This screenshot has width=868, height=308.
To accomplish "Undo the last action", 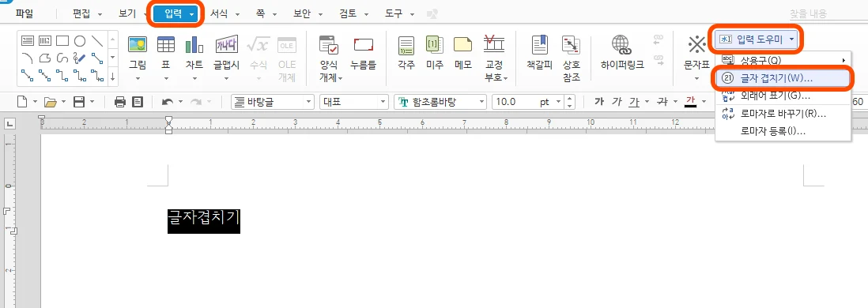I will click(x=167, y=102).
